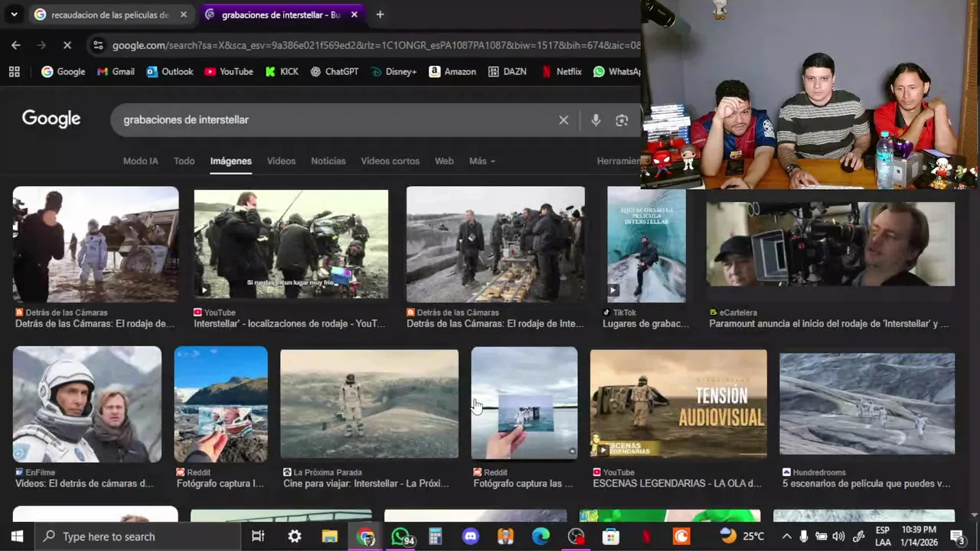Go to Google home via the logo
The height and width of the screenshot is (551, 980).
[51, 119]
